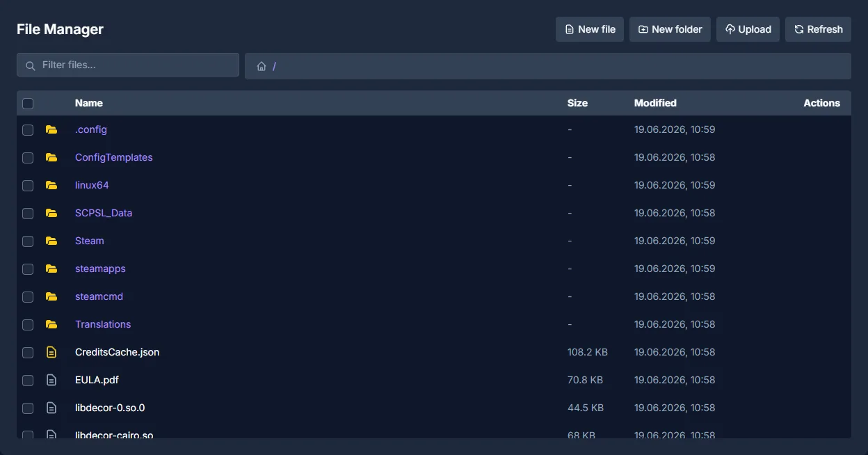Click the folder icon beside ConfigTemplates

[x=51, y=157]
